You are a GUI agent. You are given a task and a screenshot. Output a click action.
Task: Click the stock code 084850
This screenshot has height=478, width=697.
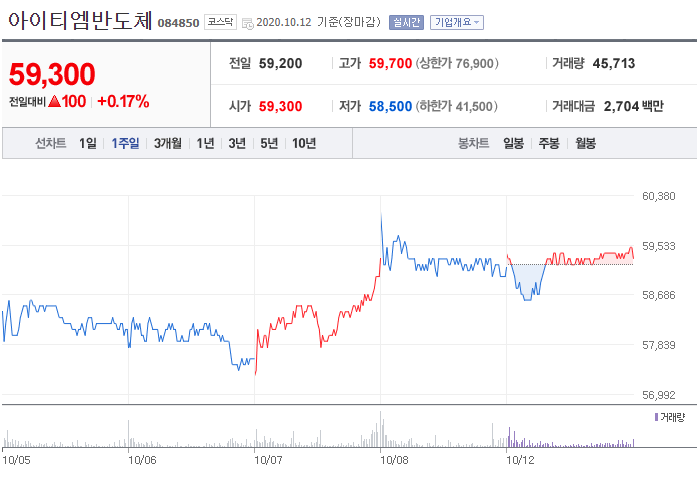(x=178, y=23)
